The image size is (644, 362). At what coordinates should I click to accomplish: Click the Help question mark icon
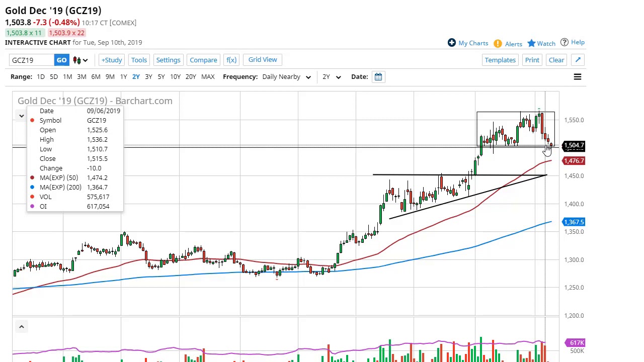[x=565, y=42]
